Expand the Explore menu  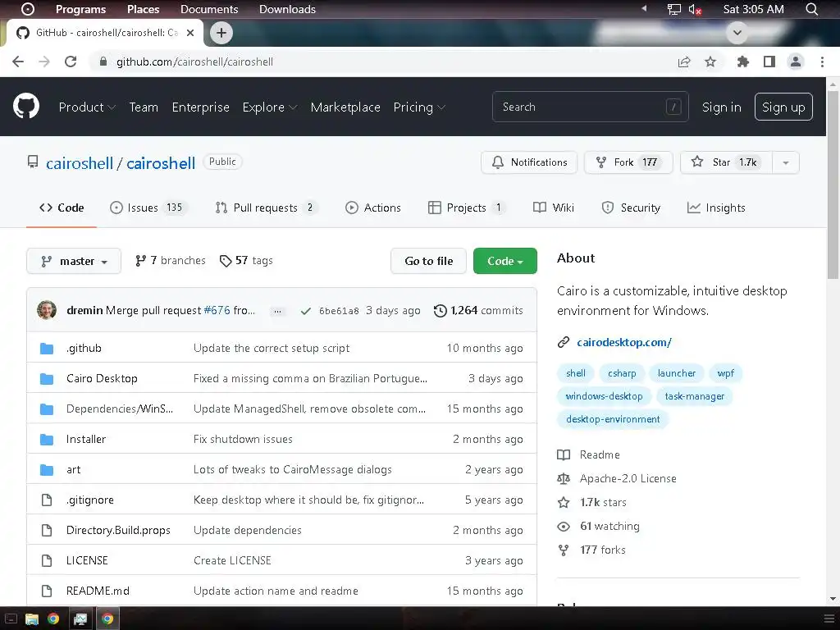[269, 107]
